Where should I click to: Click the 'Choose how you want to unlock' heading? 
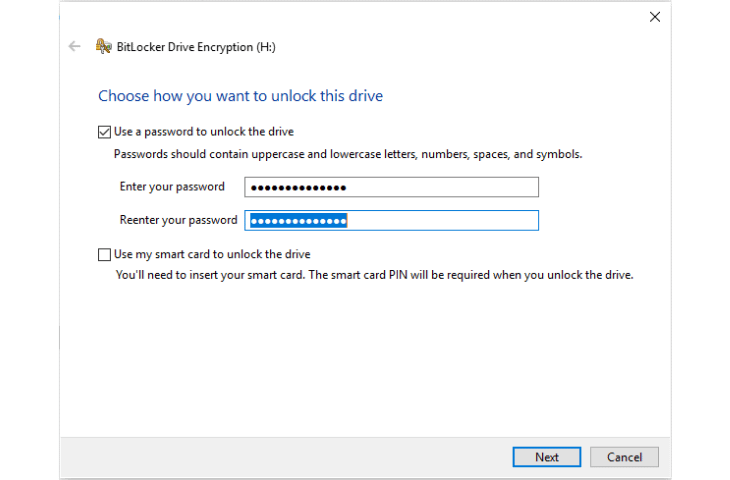[240, 96]
